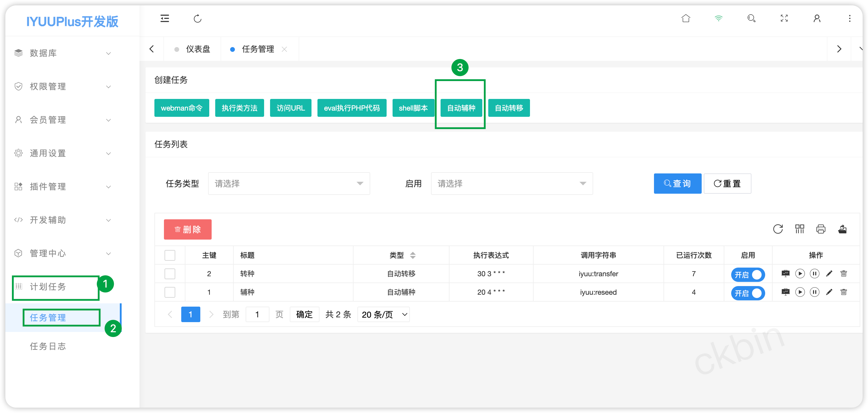Enter fullscreen via expand icon
Viewport: 868px width, 413px height.
pyautogui.click(x=784, y=18)
